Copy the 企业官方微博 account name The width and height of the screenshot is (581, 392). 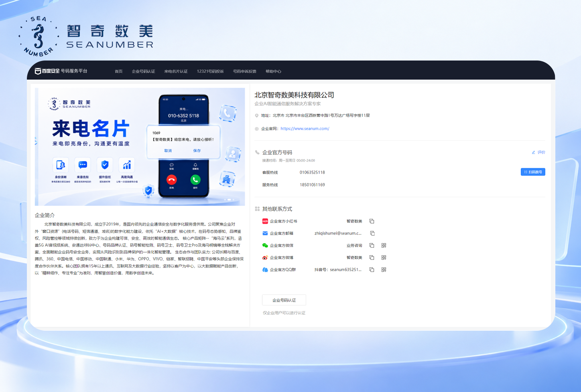click(372, 258)
